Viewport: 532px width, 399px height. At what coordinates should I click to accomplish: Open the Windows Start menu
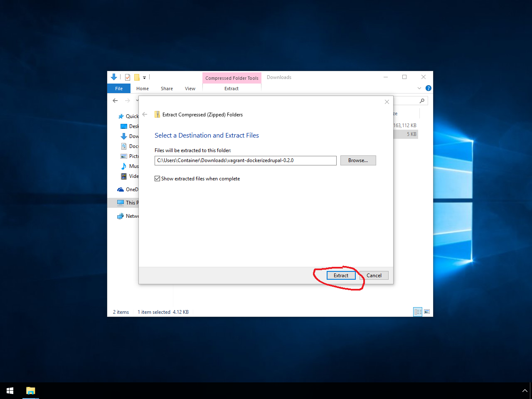click(10, 391)
